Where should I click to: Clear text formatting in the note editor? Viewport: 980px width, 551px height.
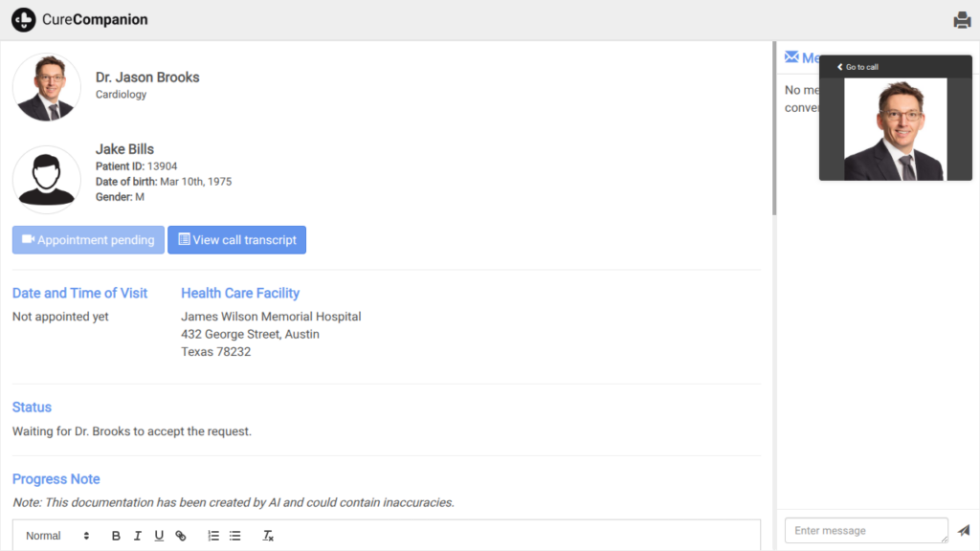(269, 536)
